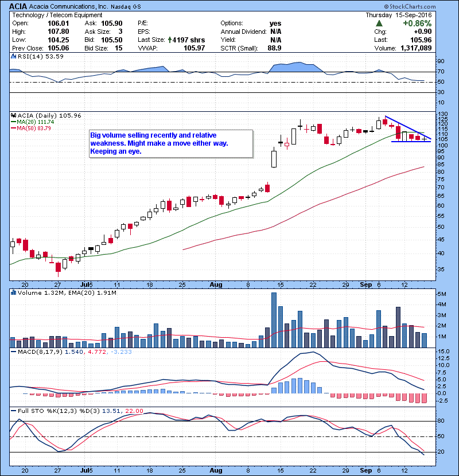Viewport: 459px width, 476px height.
Task: Click the Yield label
Action: tap(228, 40)
